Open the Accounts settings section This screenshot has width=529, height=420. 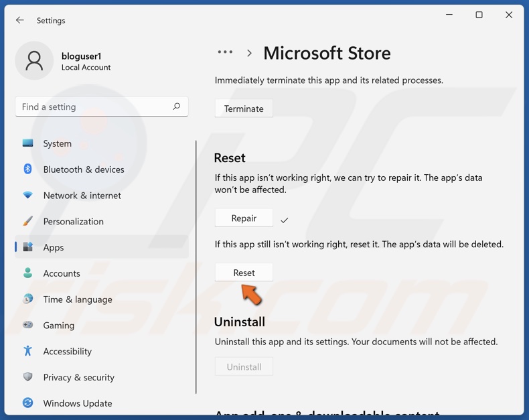click(62, 273)
